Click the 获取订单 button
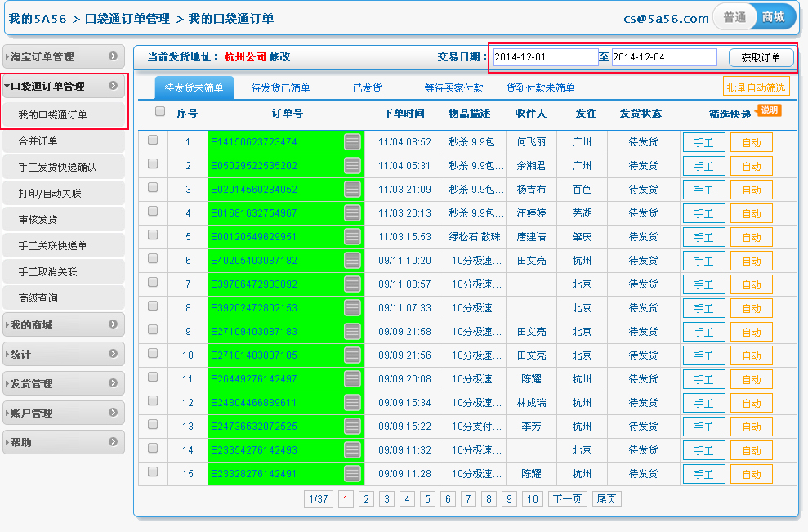This screenshot has height=532, width=808. tap(761, 57)
